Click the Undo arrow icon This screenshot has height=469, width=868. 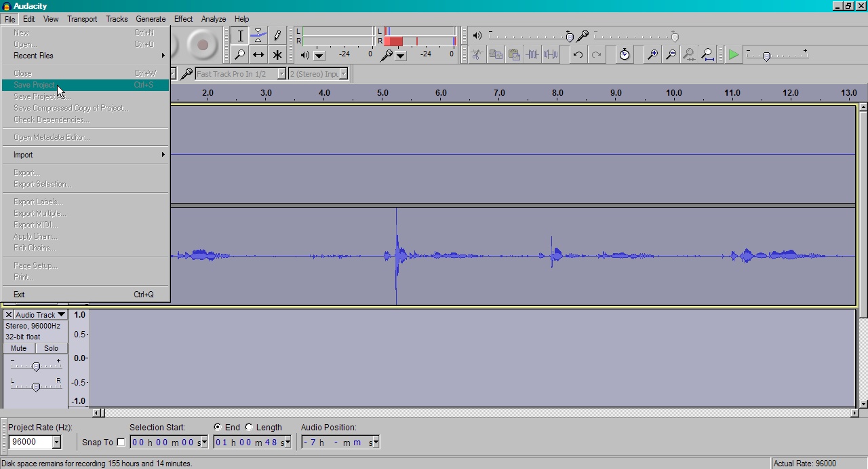[x=578, y=54]
